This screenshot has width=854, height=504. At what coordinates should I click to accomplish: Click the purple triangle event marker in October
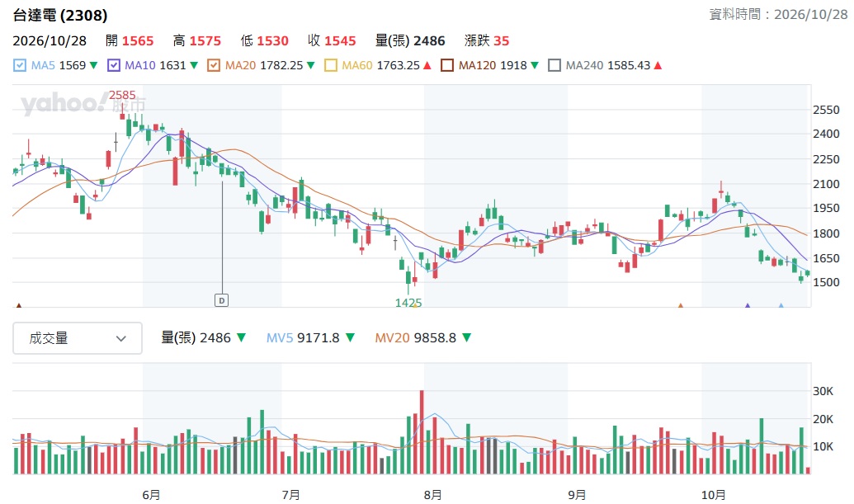pyautogui.click(x=748, y=305)
